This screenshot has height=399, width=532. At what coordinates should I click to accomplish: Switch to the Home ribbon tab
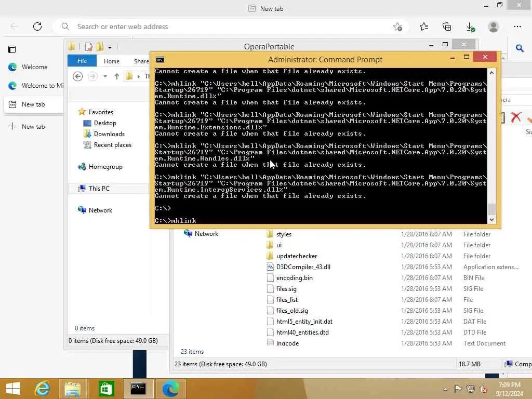pyautogui.click(x=112, y=61)
